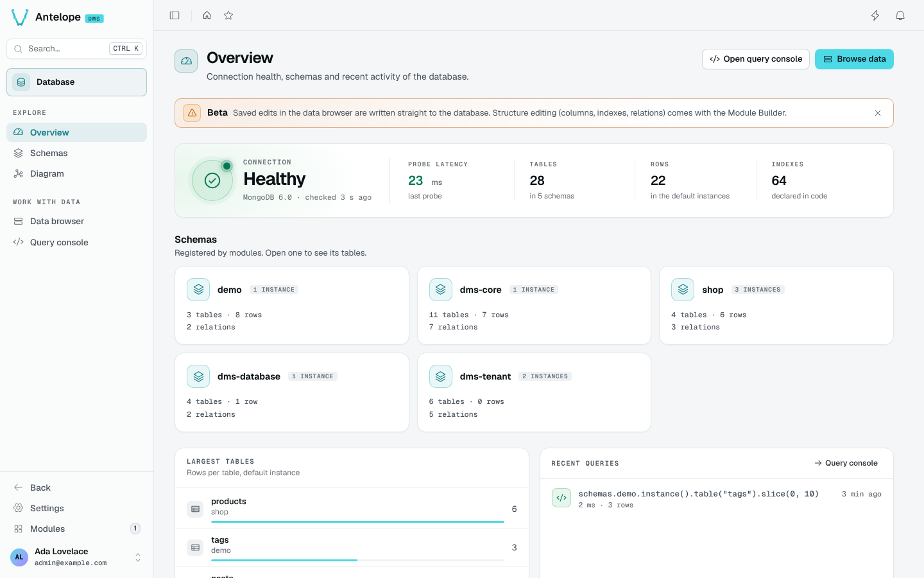The width and height of the screenshot is (924, 578).
Task: Click the Tables count 28
Action: (537, 181)
